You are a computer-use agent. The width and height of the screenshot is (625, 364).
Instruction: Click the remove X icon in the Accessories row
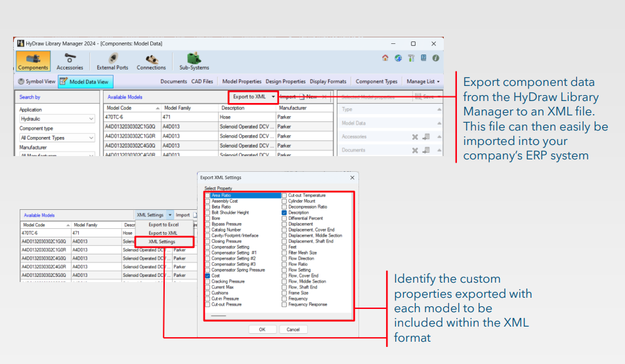tap(415, 136)
